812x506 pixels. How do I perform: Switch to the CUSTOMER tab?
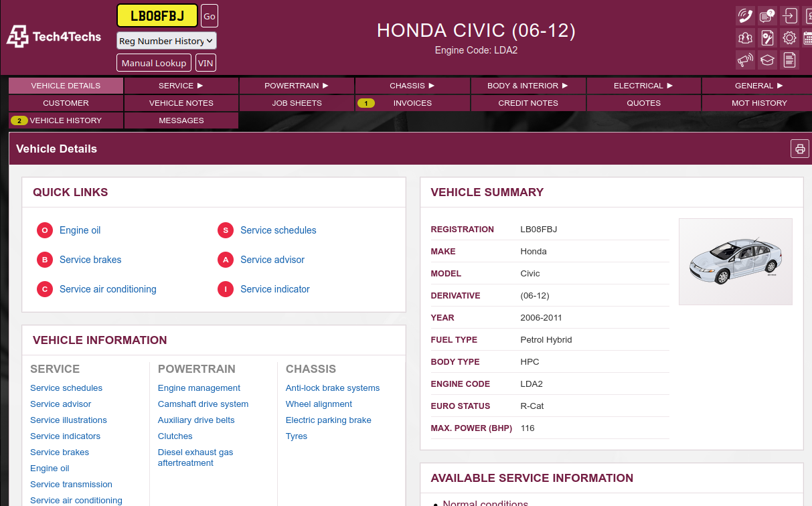point(66,103)
